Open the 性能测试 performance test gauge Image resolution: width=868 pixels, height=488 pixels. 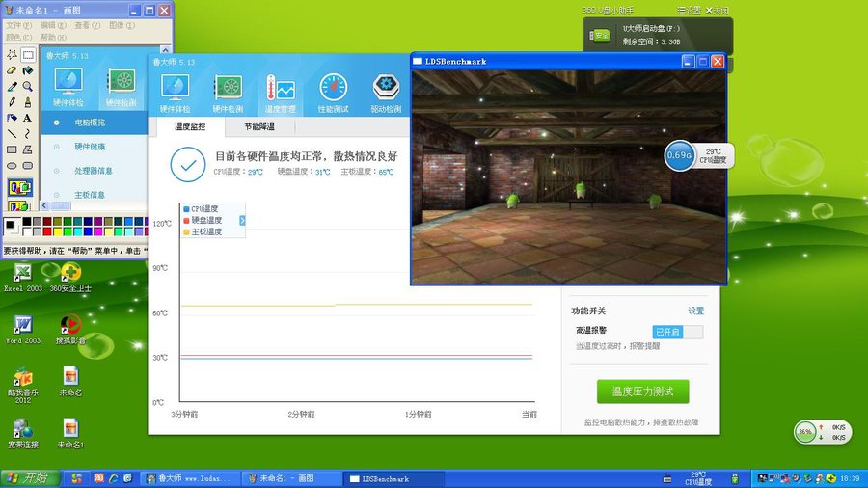334,94
